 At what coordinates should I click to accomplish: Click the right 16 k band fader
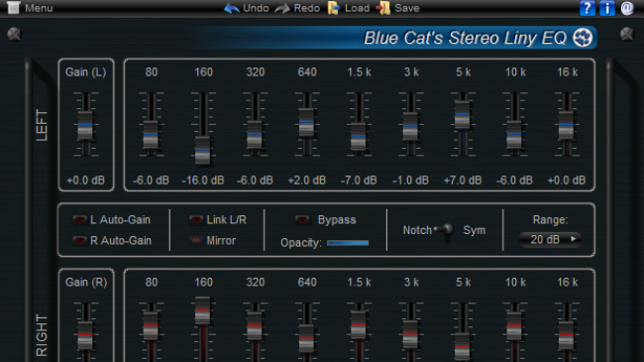click(566, 335)
